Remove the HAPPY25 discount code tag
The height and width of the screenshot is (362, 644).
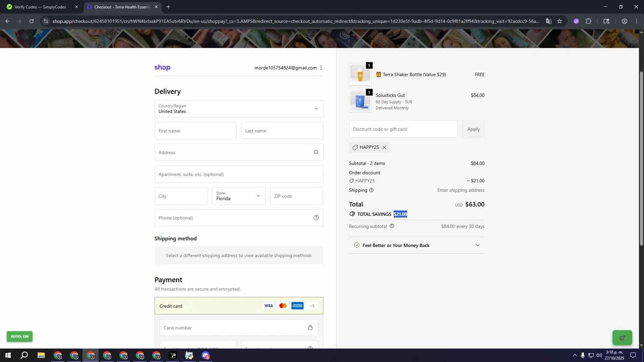pos(384,148)
